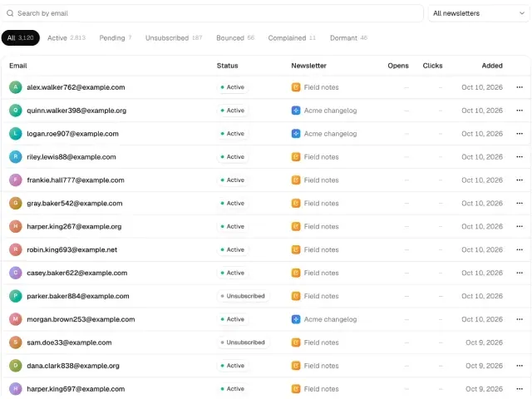Click avatar of gray.baker542@example.com
The height and width of the screenshot is (399, 532).
point(16,203)
